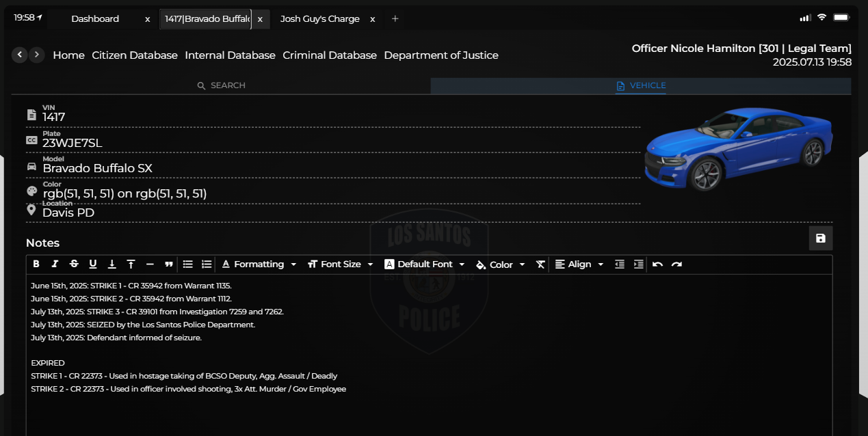Click the cellular signal bars icon
The image size is (868, 436).
(x=805, y=17)
